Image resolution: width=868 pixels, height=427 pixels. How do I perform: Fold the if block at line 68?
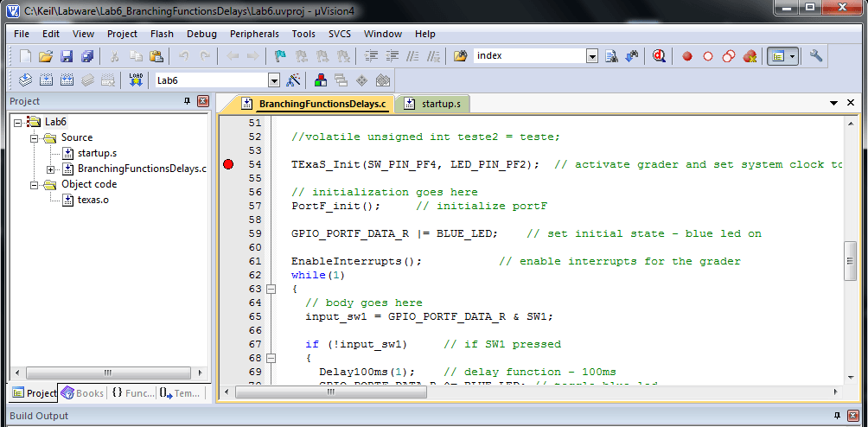[271, 358]
